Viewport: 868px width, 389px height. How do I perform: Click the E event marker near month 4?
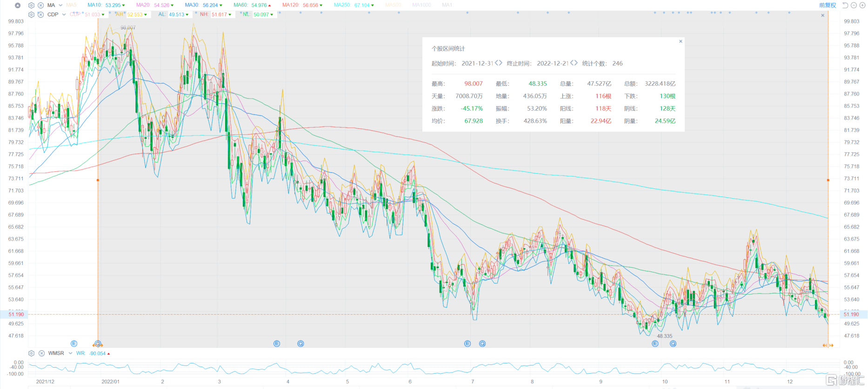click(x=277, y=343)
